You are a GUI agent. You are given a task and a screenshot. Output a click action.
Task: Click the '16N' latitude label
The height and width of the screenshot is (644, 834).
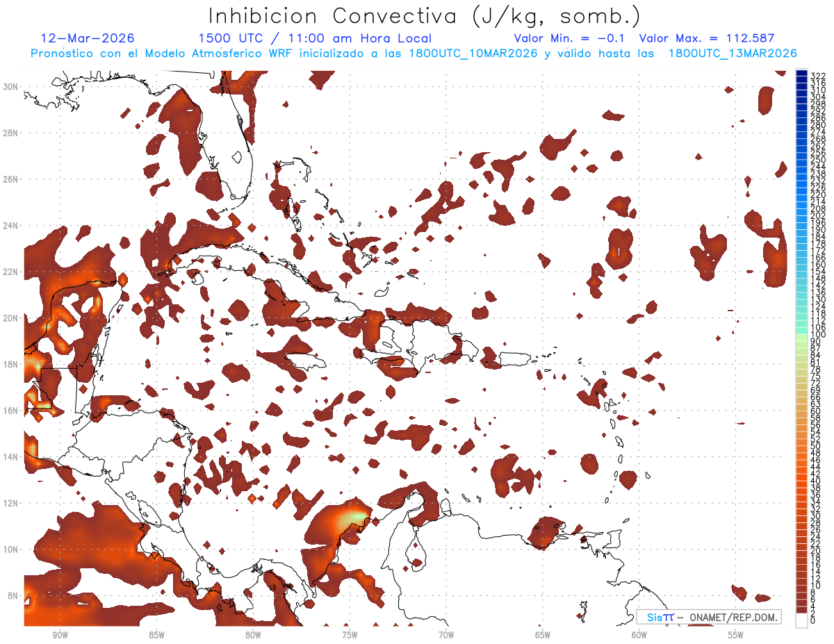pyautogui.click(x=11, y=411)
